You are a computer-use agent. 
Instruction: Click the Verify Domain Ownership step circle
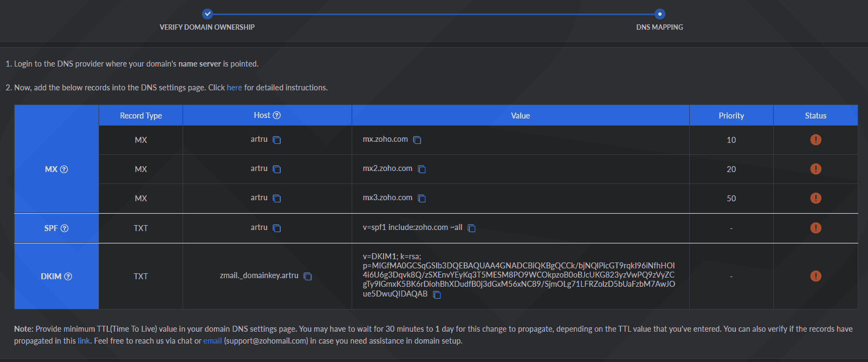pyautogui.click(x=208, y=14)
